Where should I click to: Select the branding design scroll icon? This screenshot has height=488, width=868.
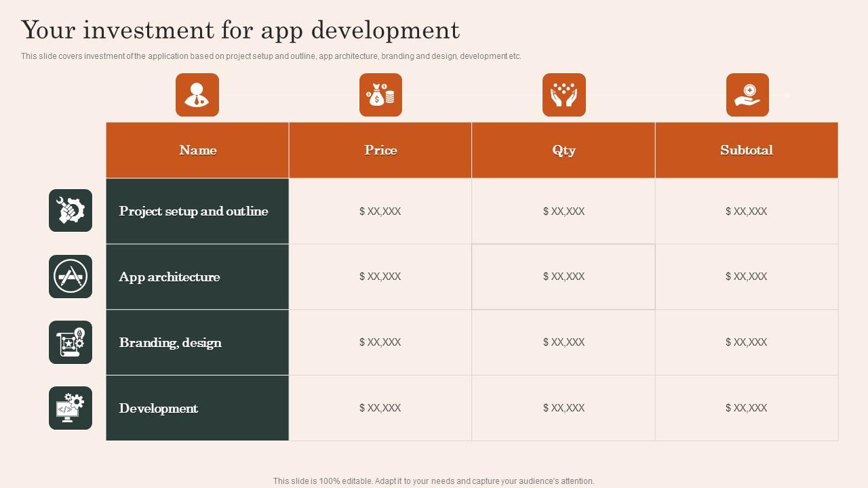click(x=71, y=342)
